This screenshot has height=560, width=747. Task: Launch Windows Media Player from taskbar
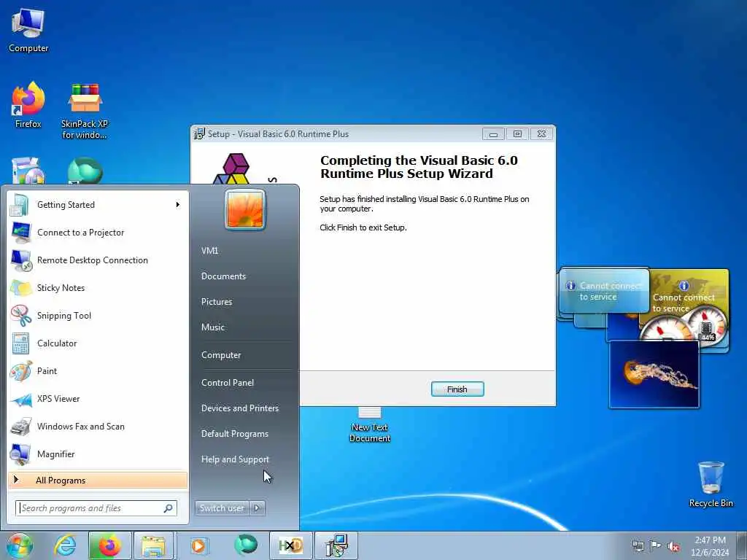click(198, 545)
